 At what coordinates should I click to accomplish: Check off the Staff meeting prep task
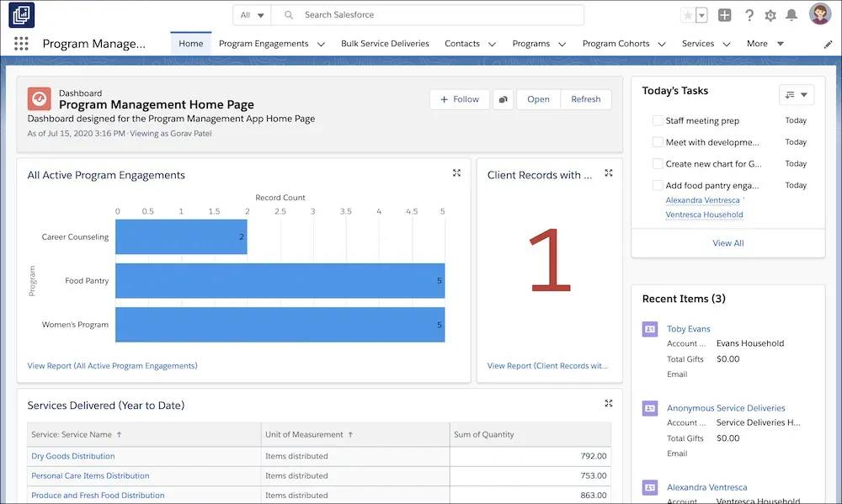coord(658,120)
